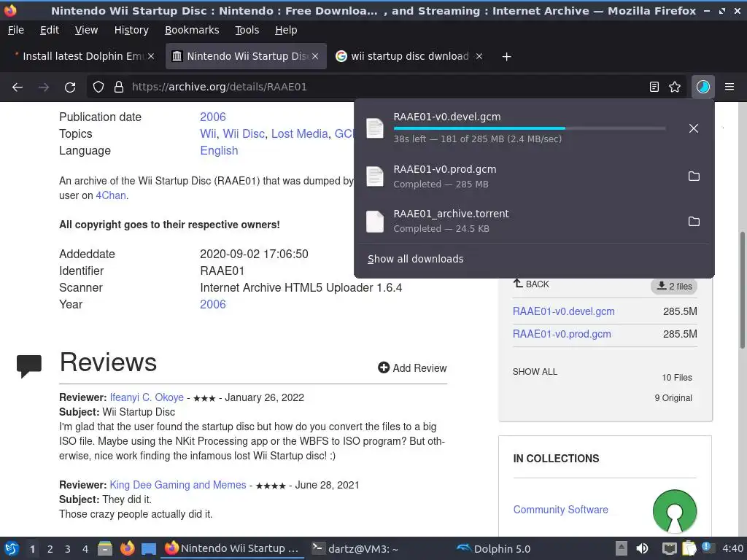Open network status tray icon
747x560 pixels.
tap(670, 548)
